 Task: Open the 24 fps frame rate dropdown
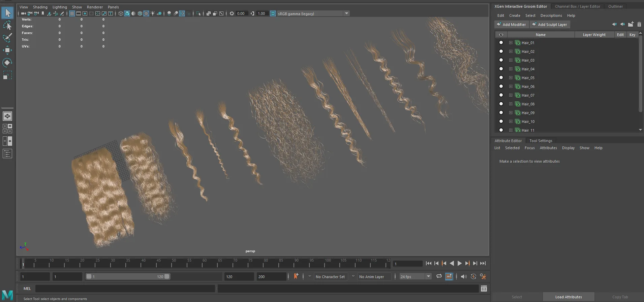coord(415,276)
